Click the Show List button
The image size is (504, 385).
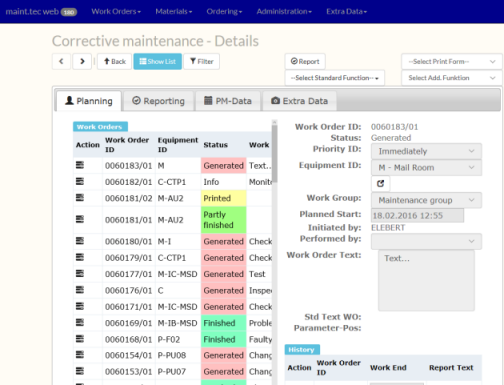(158, 61)
